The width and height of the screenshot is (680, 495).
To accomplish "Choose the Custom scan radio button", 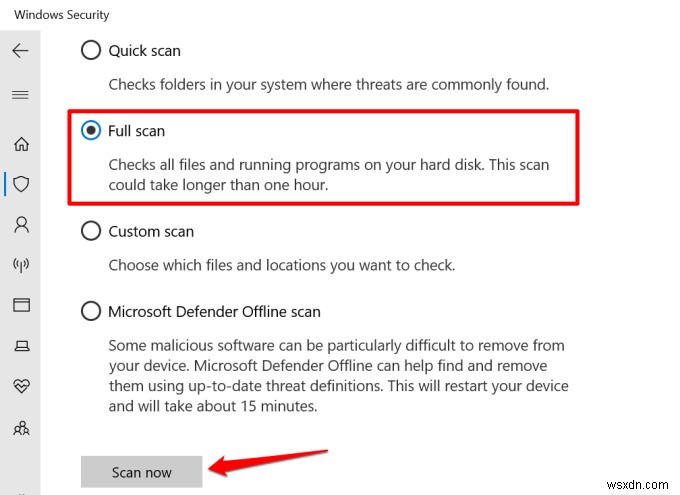I will (91, 231).
